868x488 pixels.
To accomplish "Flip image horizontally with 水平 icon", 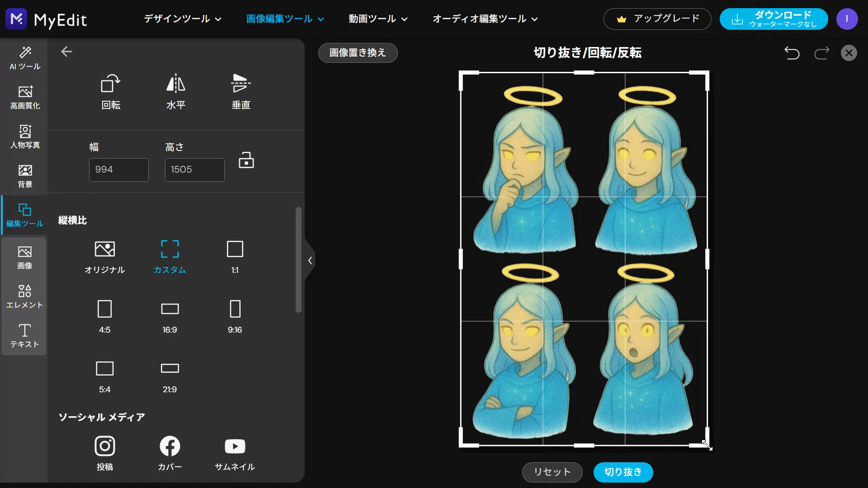I will coord(175,84).
